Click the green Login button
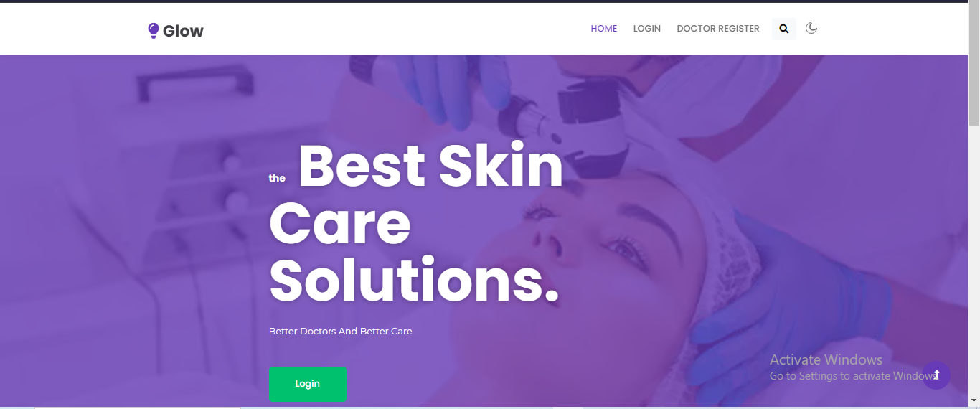Viewport: 980px width, 409px height. pos(308,384)
